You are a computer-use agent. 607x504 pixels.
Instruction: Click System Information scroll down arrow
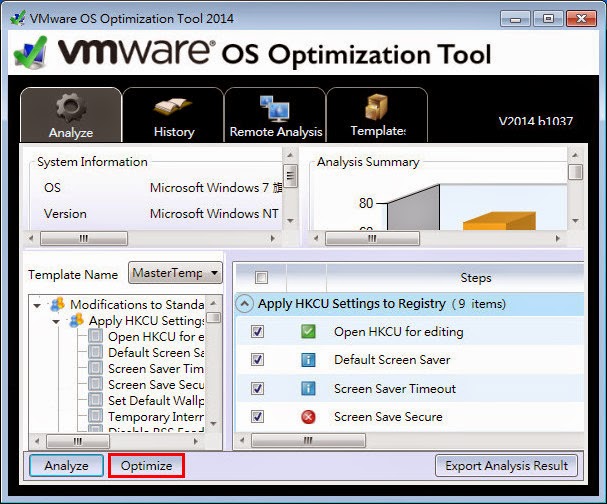tap(290, 221)
